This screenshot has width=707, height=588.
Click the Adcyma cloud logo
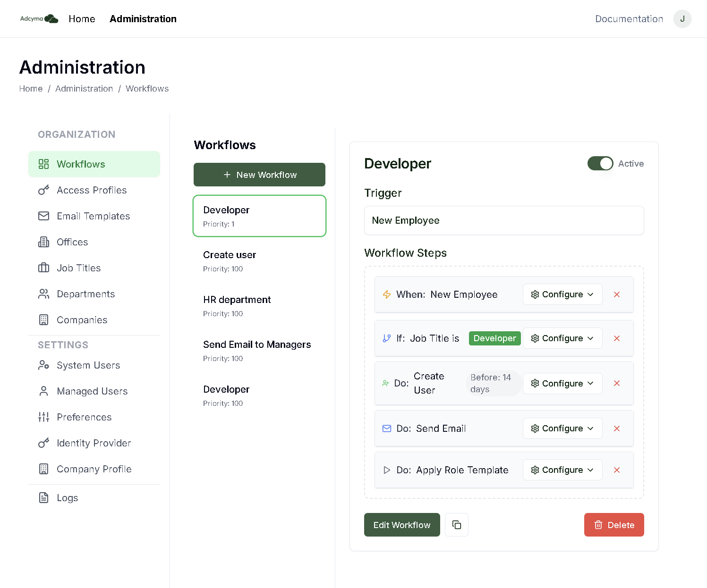[39, 19]
